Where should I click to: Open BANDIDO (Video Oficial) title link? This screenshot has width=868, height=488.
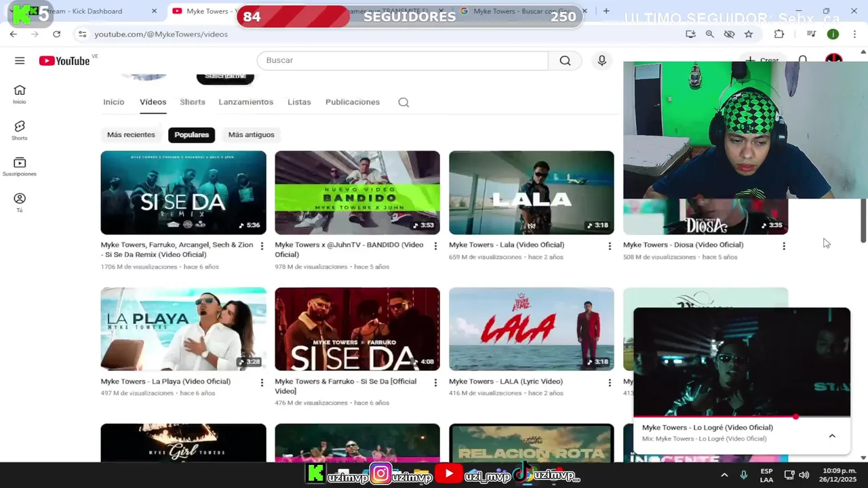(x=349, y=249)
